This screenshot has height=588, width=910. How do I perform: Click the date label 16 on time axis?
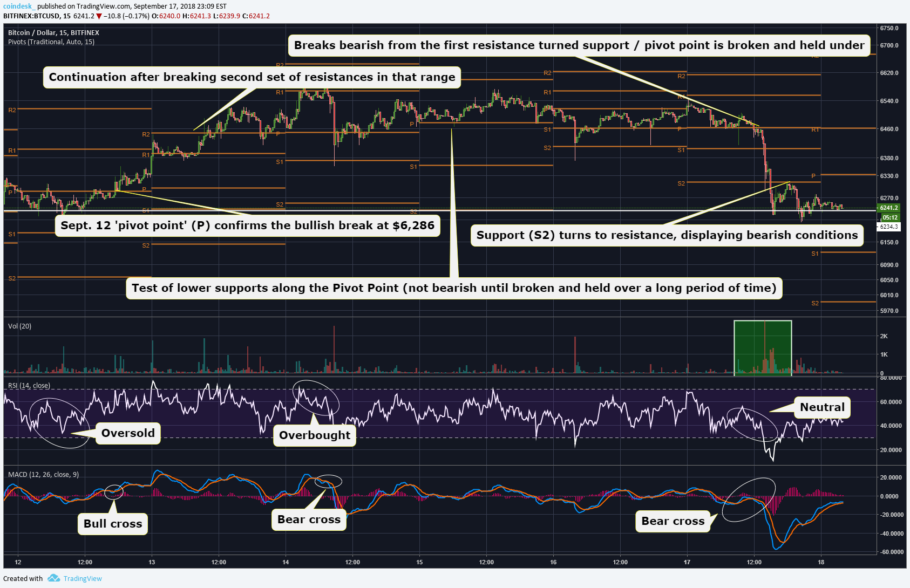click(553, 562)
